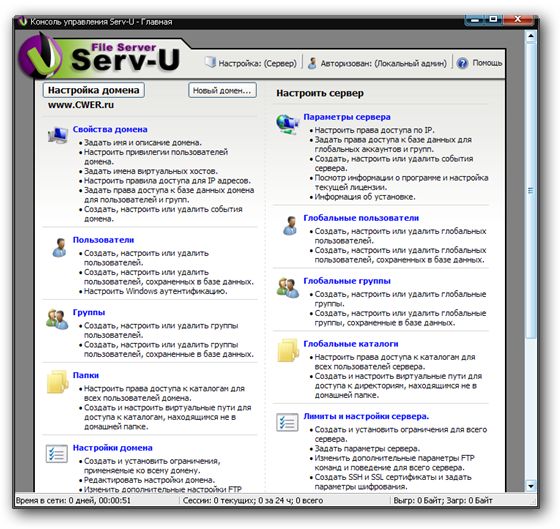560x529 pixels.
Task: Click the Лимиты и настройки сервера checklist icon
Action: click(x=287, y=422)
